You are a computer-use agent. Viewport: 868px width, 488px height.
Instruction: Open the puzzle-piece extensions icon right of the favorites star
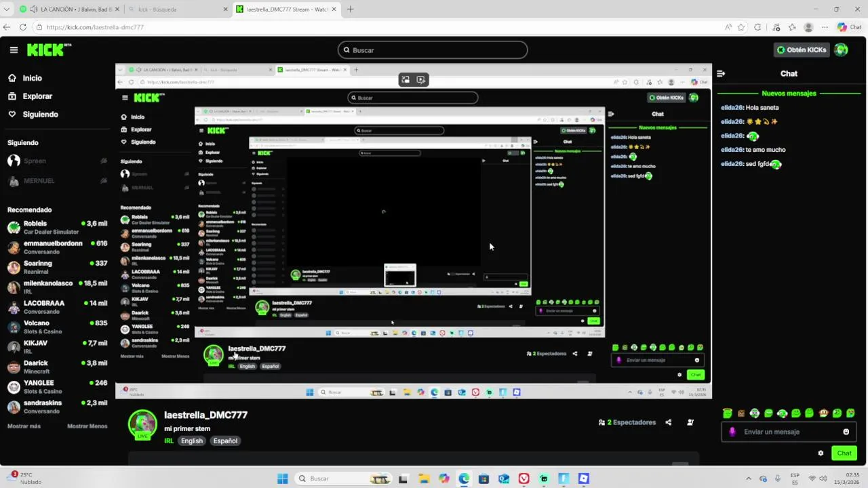[757, 27]
